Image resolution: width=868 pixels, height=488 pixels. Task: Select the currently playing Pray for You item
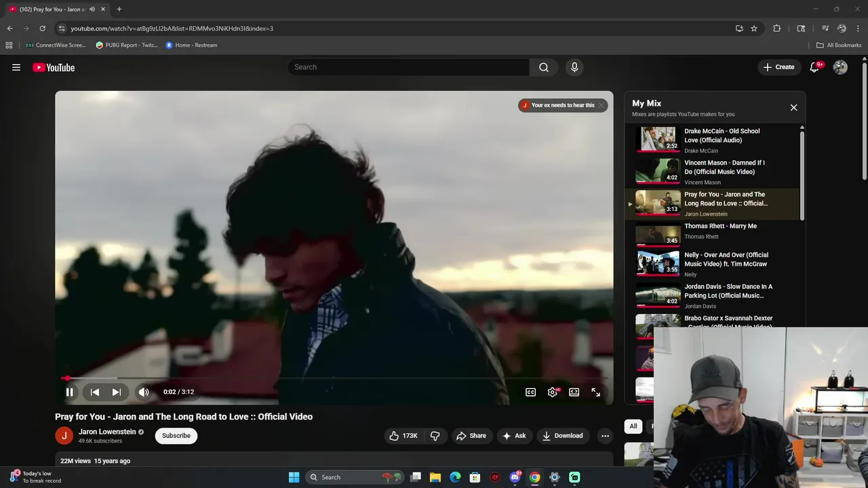point(713,203)
